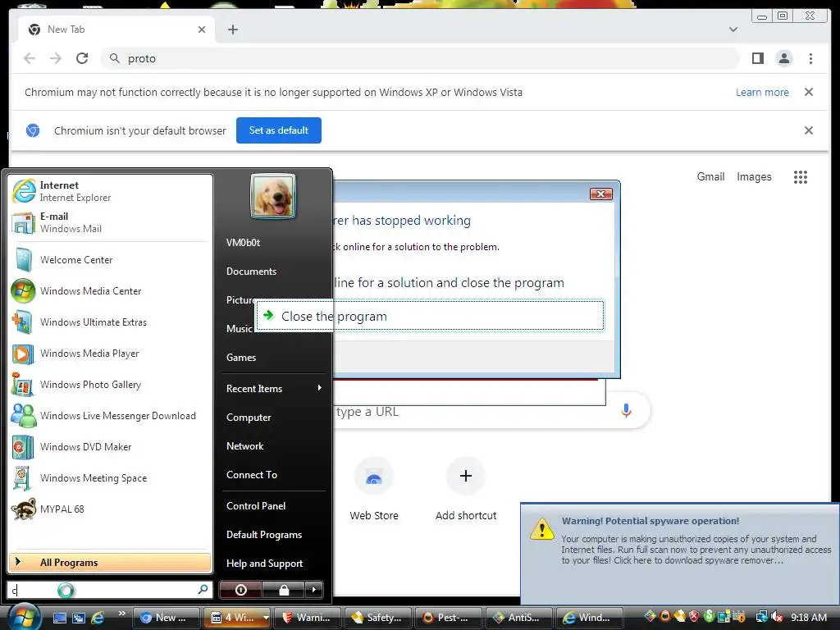Open Web Store shortcut
840x630 pixels.
tap(374, 489)
